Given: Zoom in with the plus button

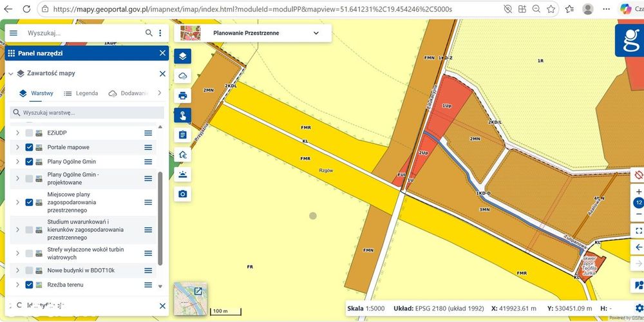Looking at the screenshot, I should (638, 192).
